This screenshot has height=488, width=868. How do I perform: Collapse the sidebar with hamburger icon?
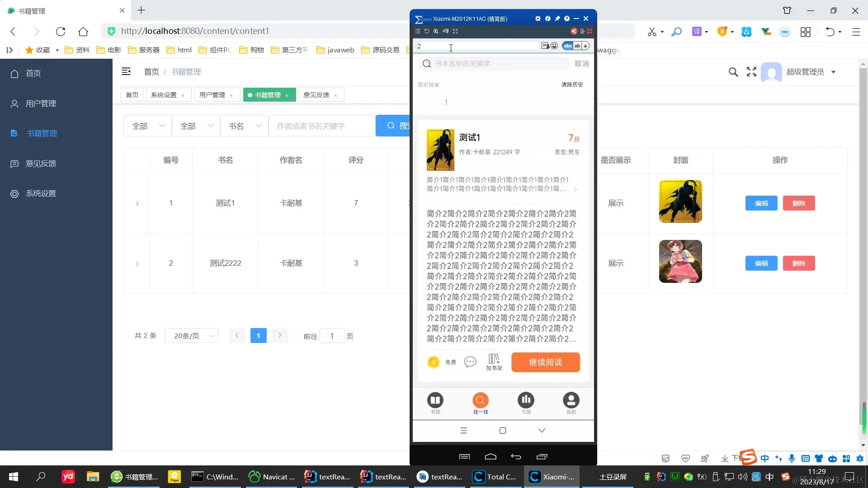126,71
